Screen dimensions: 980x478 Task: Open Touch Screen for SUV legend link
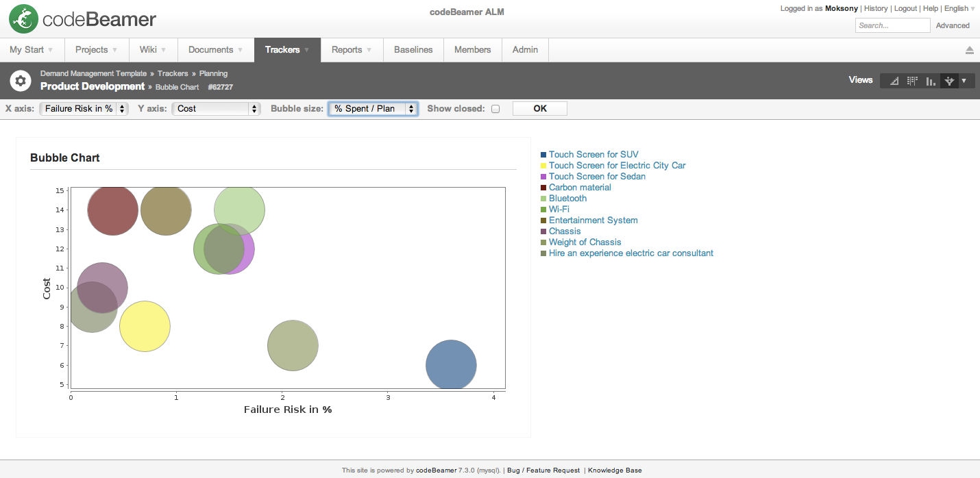click(593, 155)
